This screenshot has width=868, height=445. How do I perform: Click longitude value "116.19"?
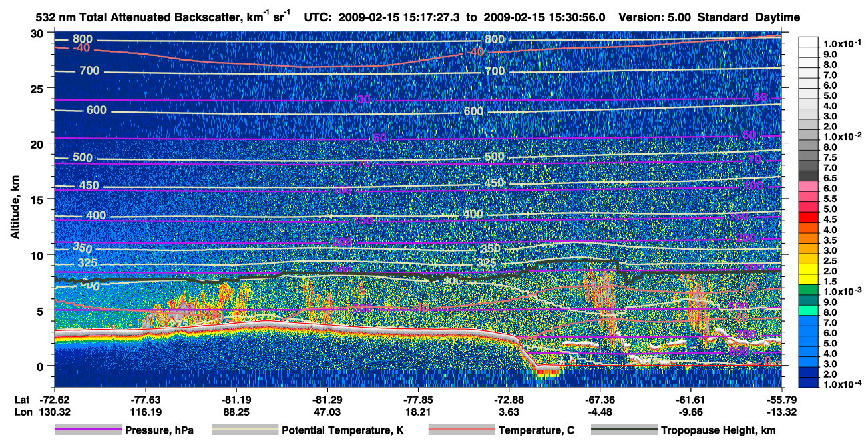(x=146, y=412)
